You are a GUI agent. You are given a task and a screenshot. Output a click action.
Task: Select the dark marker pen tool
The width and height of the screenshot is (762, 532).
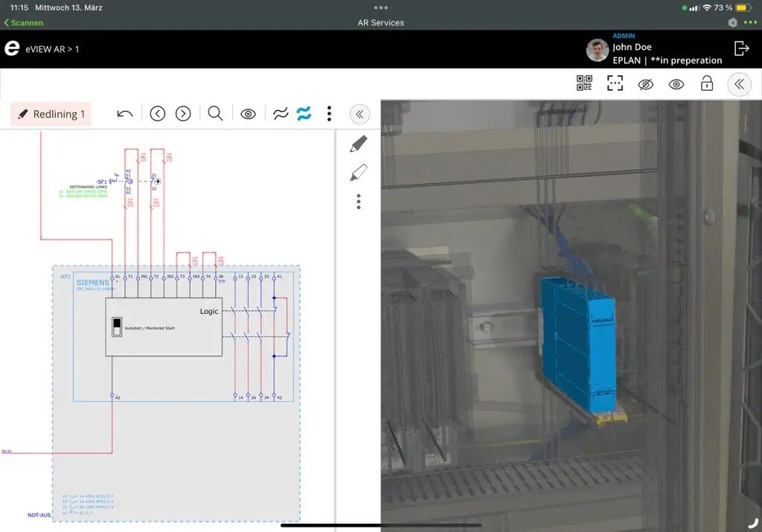click(x=359, y=143)
